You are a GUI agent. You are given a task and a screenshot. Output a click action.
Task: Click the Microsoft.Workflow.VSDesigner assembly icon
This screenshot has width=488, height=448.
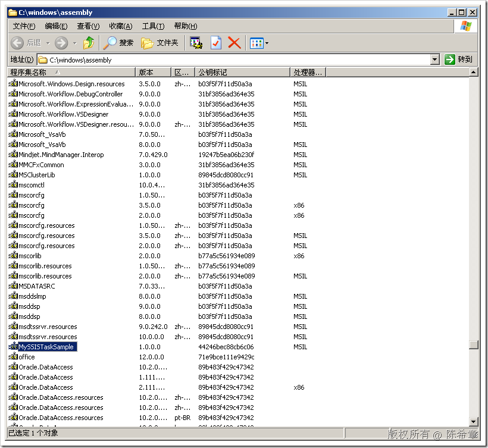tap(13, 114)
